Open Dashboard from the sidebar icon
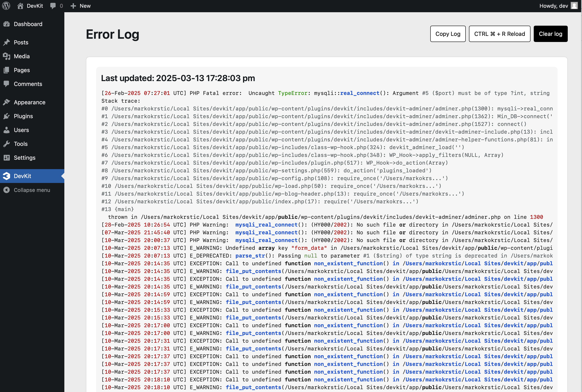Image resolution: width=582 pixels, height=392 pixels. pos(7,24)
